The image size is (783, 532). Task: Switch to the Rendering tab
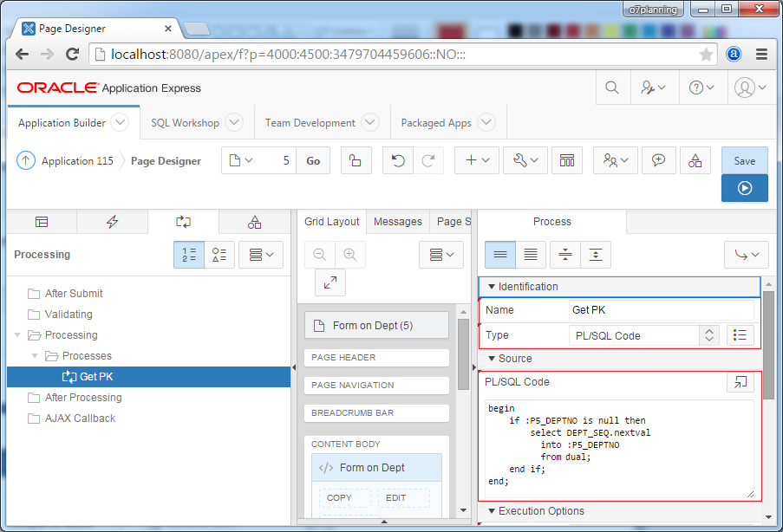point(42,222)
